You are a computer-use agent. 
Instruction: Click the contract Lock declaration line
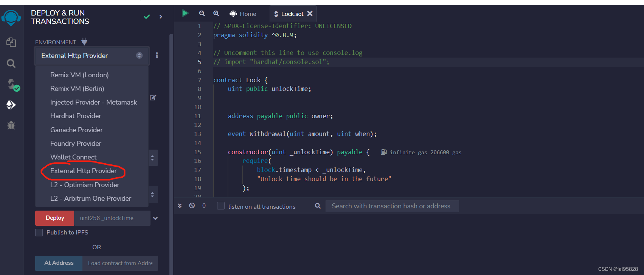241,80
